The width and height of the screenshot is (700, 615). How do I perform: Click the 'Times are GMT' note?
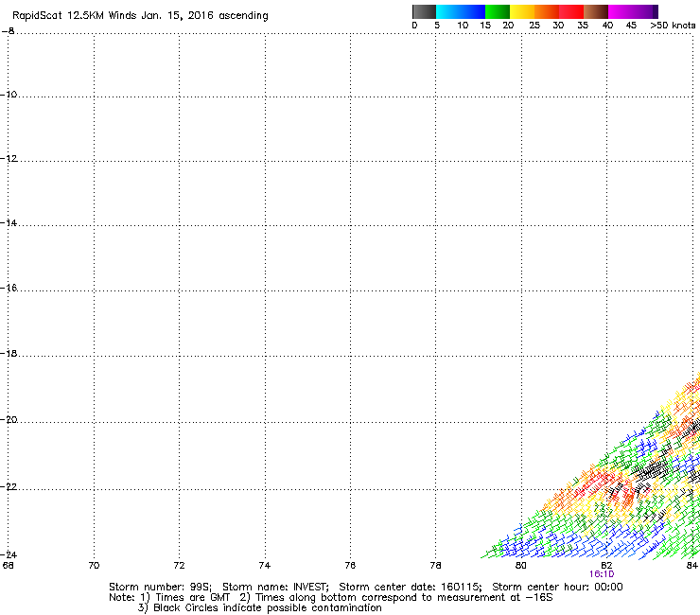tap(192, 598)
